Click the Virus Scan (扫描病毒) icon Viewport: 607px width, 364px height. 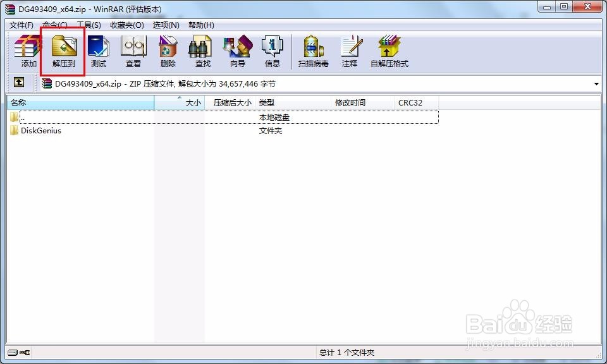tap(313, 51)
